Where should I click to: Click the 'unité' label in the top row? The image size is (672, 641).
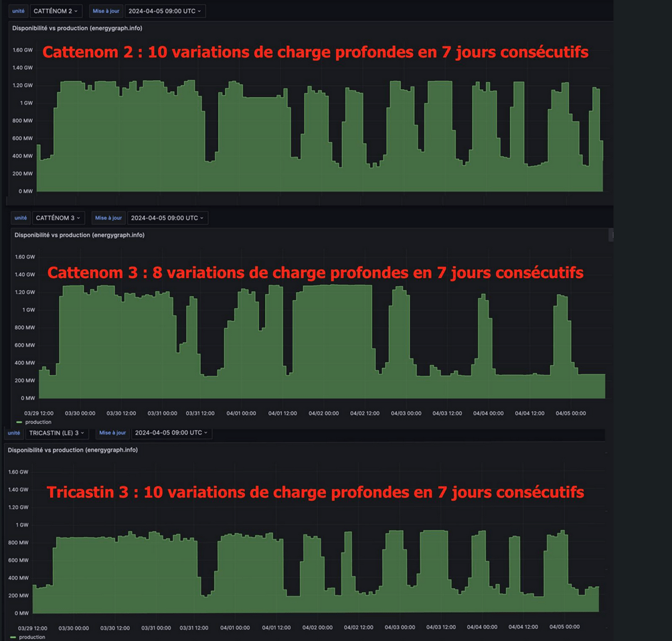coord(19,11)
